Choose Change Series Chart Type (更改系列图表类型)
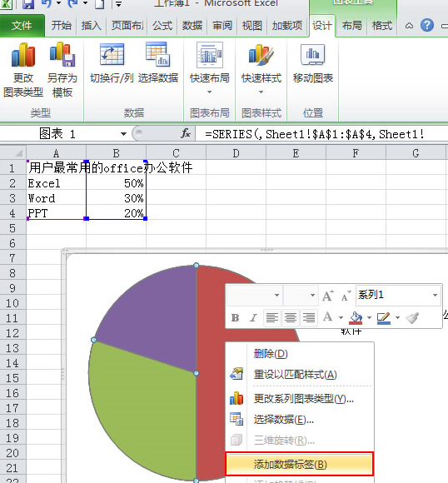 click(x=300, y=399)
